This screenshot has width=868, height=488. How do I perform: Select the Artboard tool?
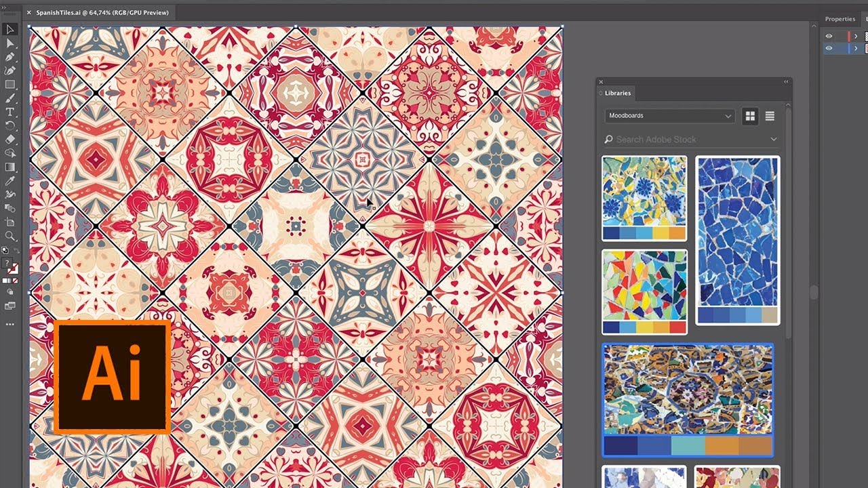pos(10,222)
